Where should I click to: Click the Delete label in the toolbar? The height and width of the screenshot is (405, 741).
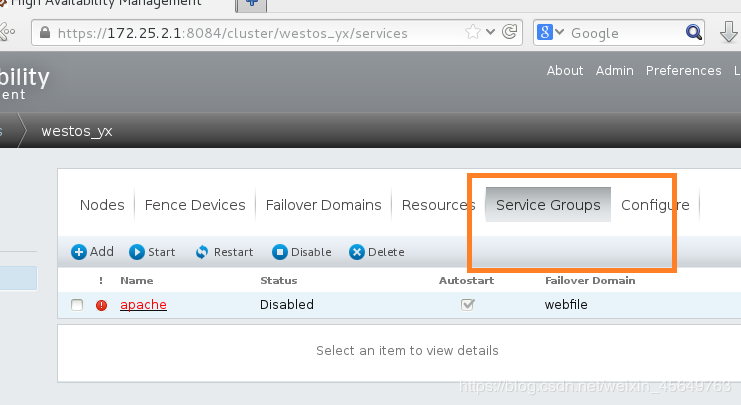pyautogui.click(x=386, y=252)
